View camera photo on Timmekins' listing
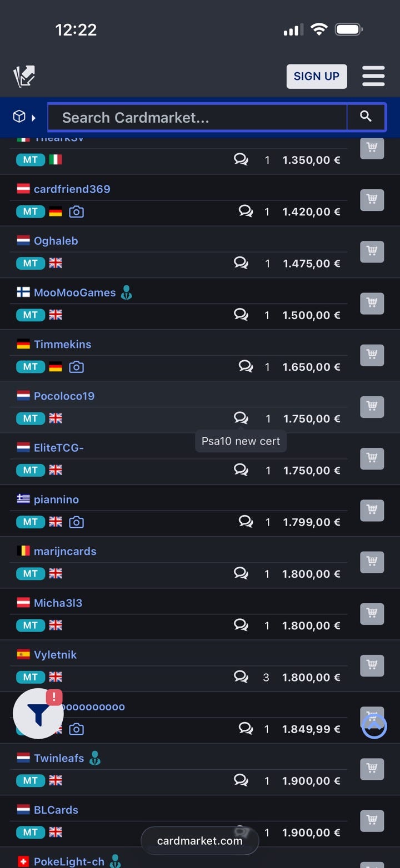Screen dimensions: 400x868 tap(76, 367)
